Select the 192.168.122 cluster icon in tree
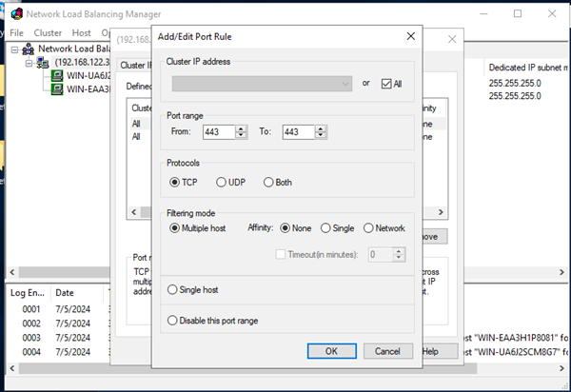 tap(43, 63)
